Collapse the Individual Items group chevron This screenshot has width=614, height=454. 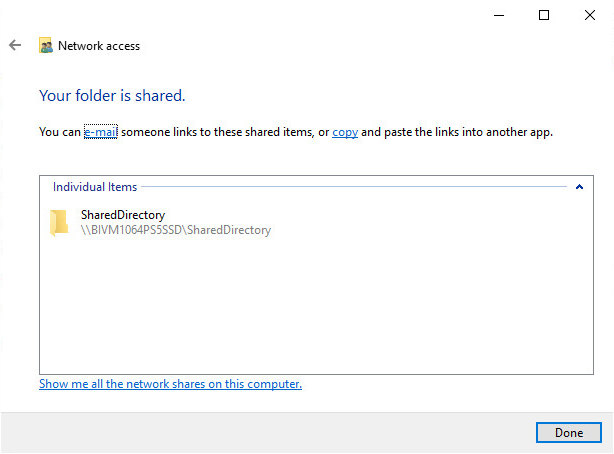[x=579, y=187]
